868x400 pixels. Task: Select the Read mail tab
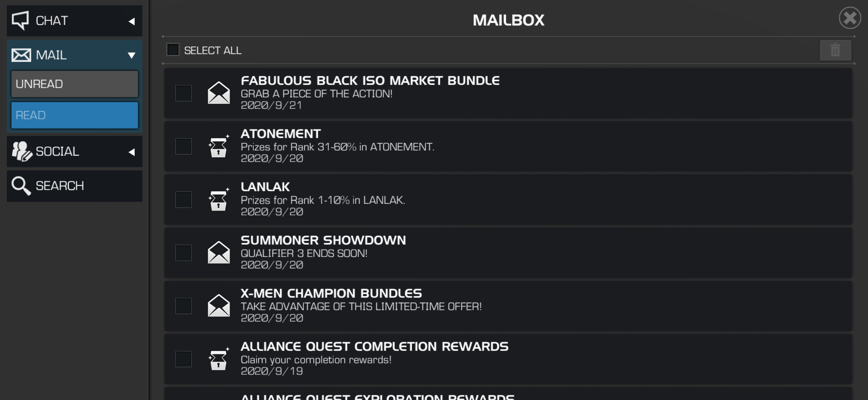click(x=75, y=115)
